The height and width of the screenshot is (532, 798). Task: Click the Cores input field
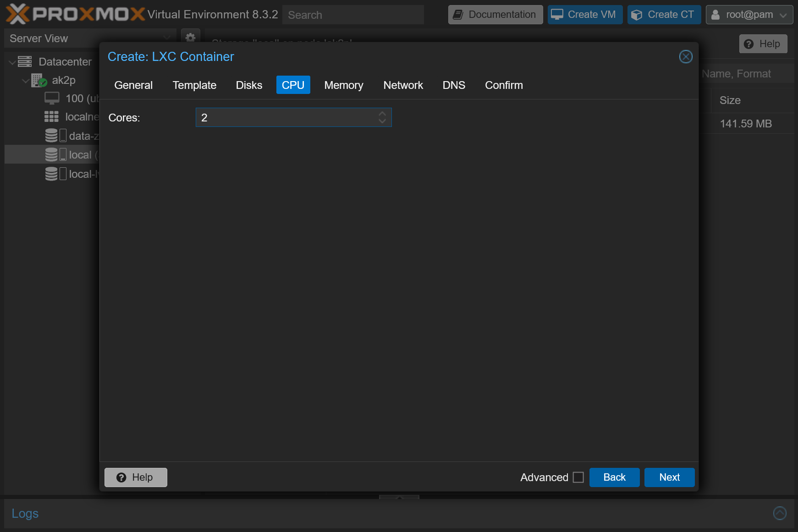293,117
